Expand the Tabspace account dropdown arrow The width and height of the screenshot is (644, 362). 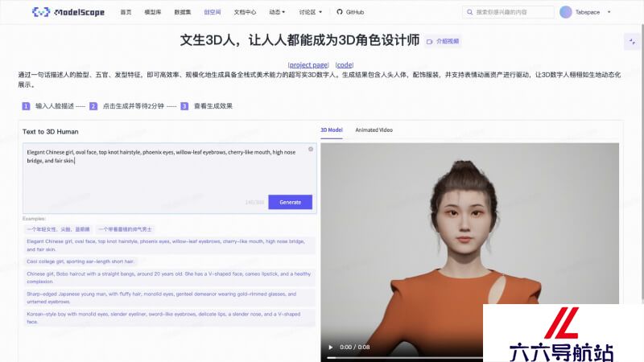coord(609,12)
